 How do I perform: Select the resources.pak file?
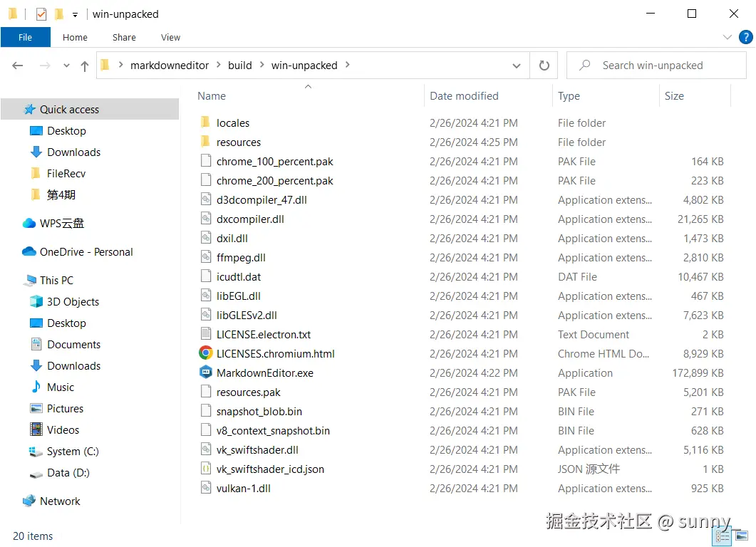(248, 392)
